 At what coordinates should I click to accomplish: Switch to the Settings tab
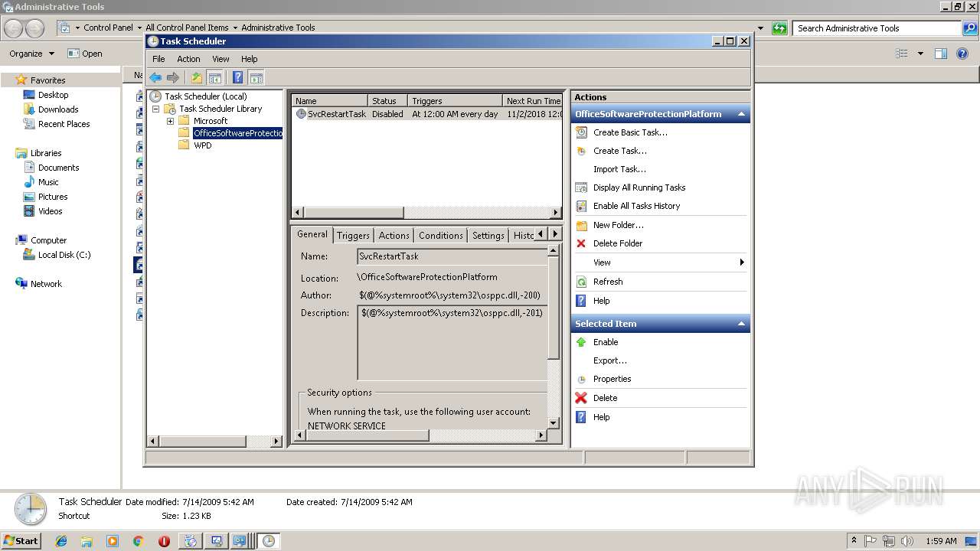(488, 236)
